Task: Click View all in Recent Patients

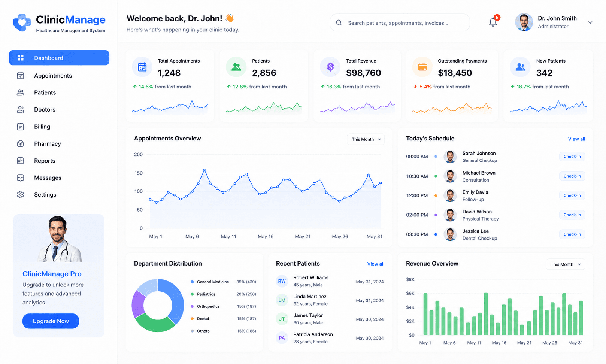Action: pyautogui.click(x=376, y=264)
